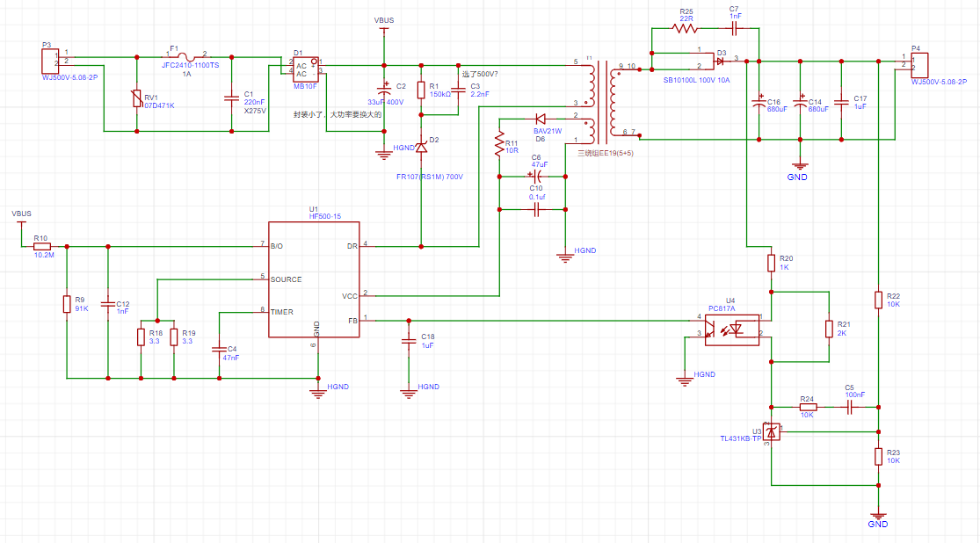980x543 pixels.
Task: Select the 'BAV21W' diode label
Action: pyautogui.click(x=548, y=131)
